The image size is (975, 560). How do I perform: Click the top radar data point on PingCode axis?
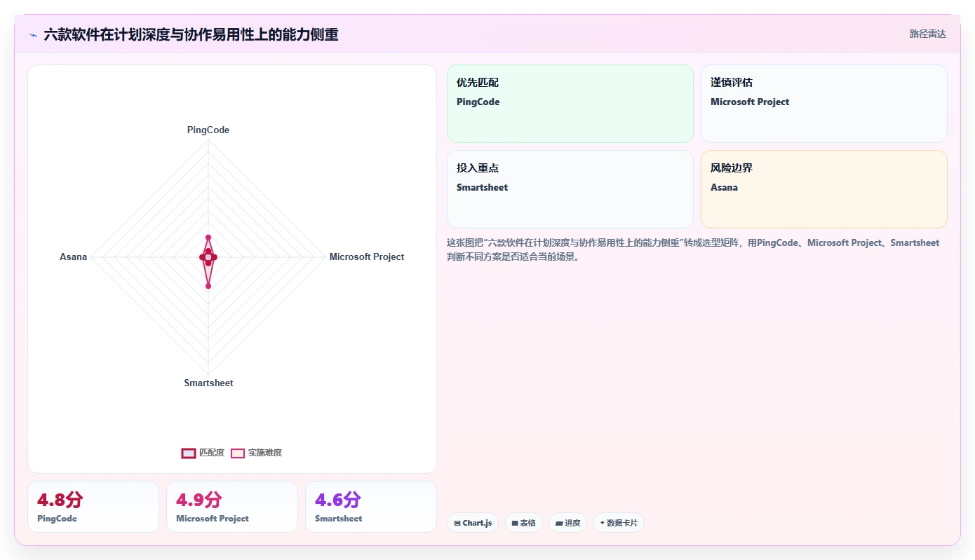(x=208, y=238)
